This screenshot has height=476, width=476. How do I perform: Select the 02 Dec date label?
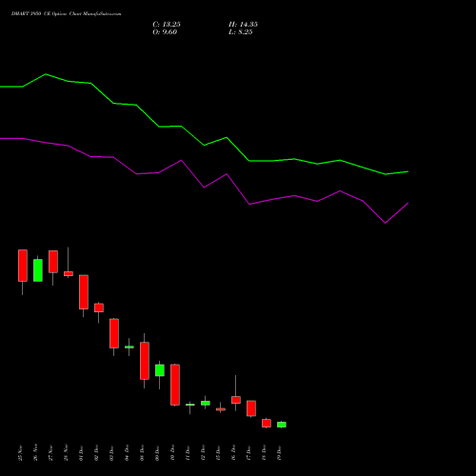pos(96,453)
